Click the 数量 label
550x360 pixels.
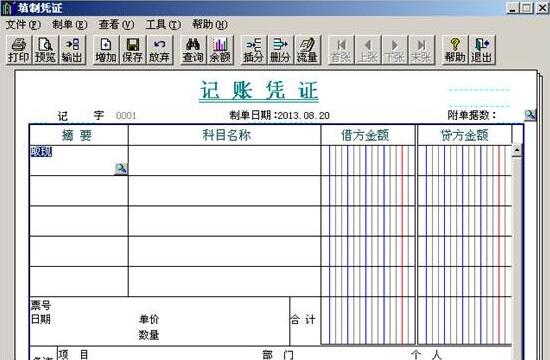pos(149,335)
